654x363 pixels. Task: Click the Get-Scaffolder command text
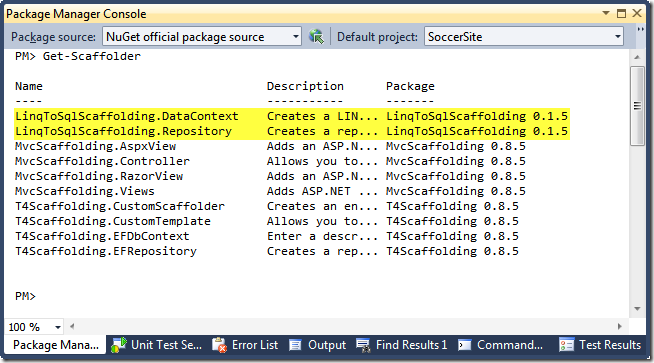(92, 56)
